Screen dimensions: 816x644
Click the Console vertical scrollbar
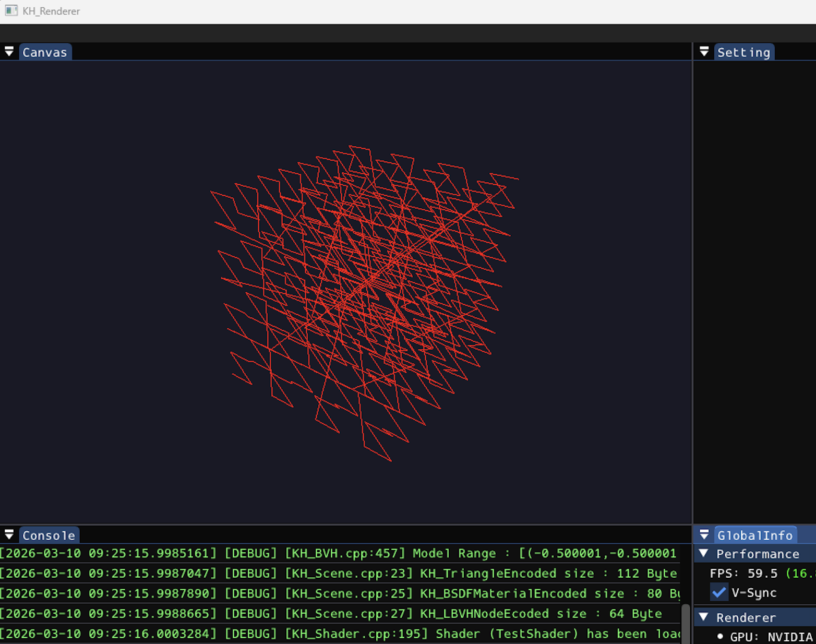pyautogui.click(x=686, y=624)
